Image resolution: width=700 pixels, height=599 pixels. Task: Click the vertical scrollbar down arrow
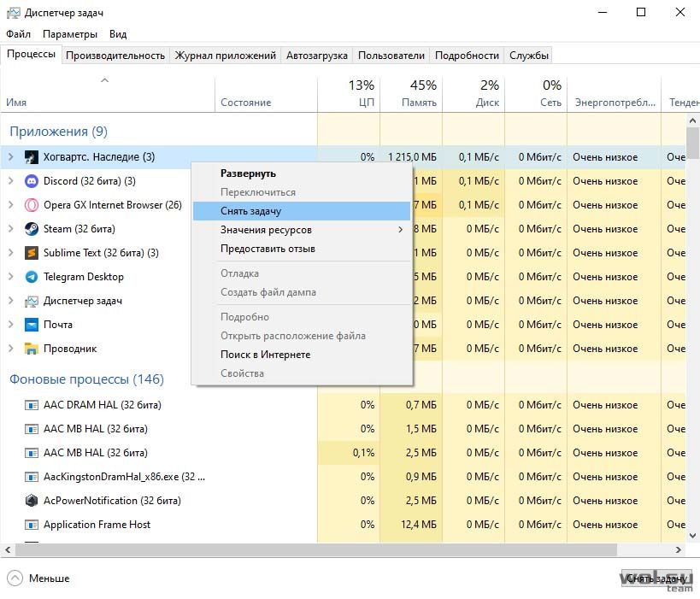tap(692, 535)
